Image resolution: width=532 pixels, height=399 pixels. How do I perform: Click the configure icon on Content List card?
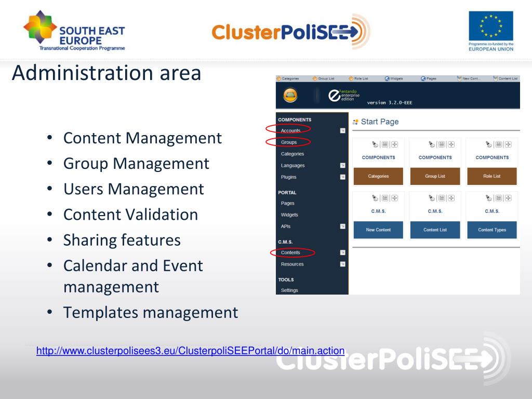coord(442,198)
